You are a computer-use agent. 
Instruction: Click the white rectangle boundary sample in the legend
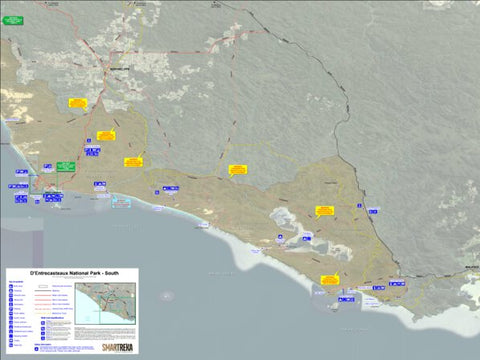(43, 286)
